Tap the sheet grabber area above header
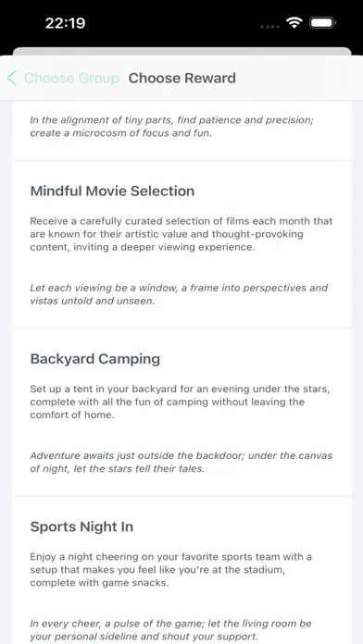This screenshot has height=644, width=363. [x=181, y=51]
